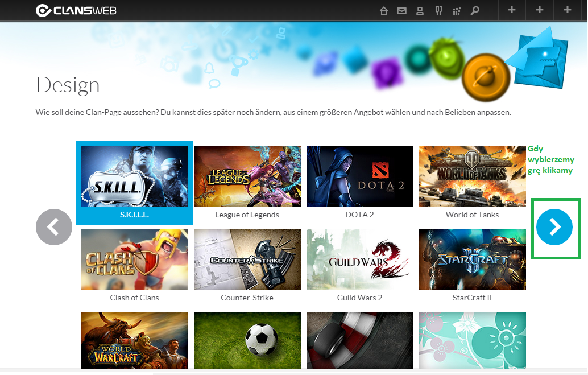This screenshot has height=375, width=588.
Task: Select the soccer ball design thumbnail
Action: pyautogui.click(x=247, y=341)
